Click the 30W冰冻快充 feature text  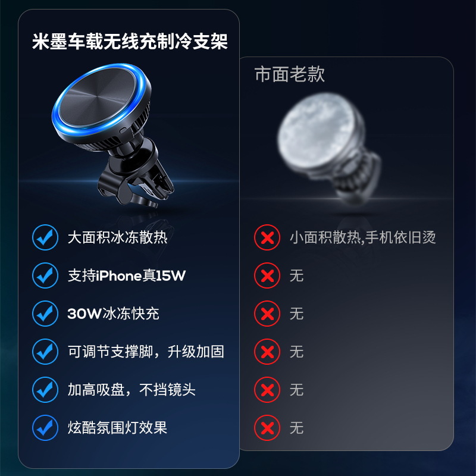click(x=113, y=314)
